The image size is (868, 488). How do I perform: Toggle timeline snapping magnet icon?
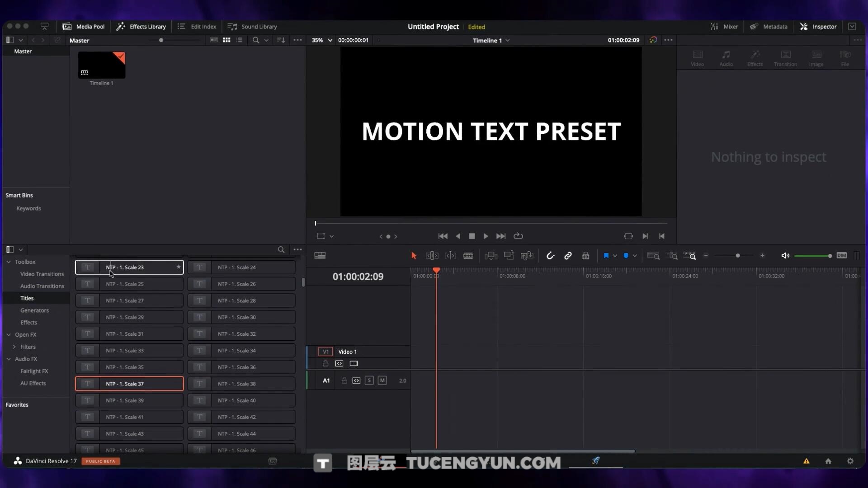click(550, 256)
